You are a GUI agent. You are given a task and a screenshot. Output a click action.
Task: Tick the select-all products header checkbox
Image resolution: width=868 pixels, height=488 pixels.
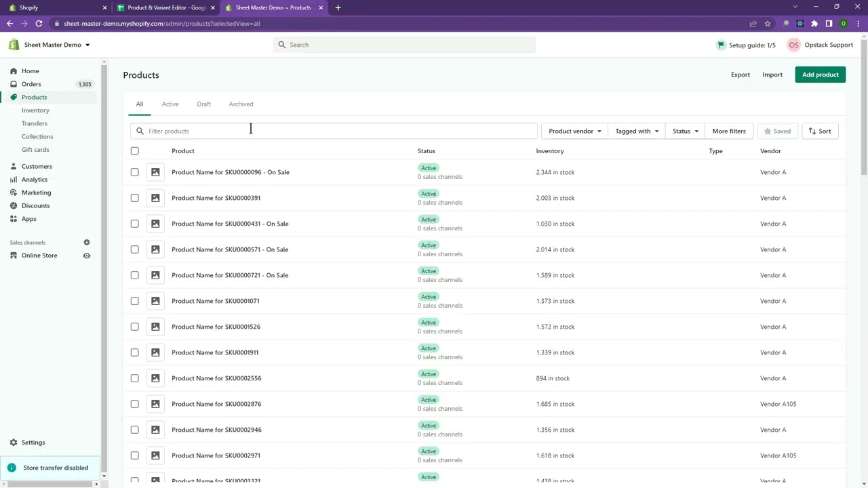[134, 151]
